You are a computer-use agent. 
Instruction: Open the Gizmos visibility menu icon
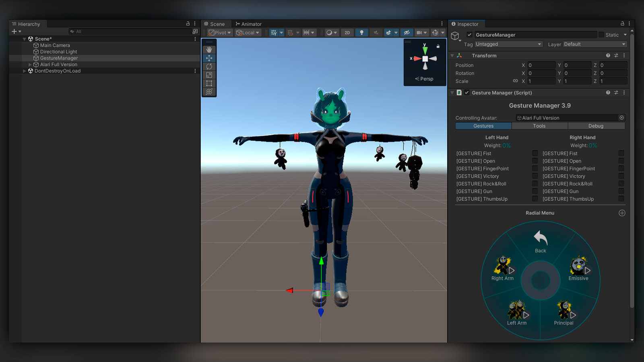(x=436, y=33)
